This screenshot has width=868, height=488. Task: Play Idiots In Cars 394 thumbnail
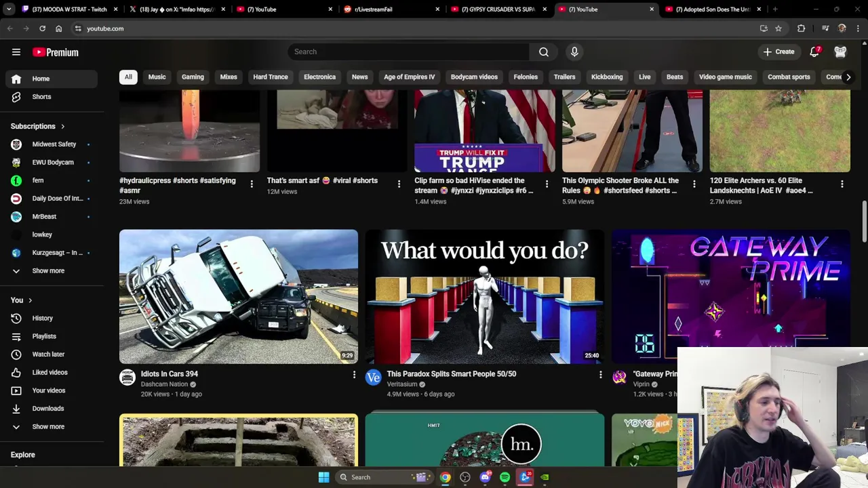(x=239, y=297)
